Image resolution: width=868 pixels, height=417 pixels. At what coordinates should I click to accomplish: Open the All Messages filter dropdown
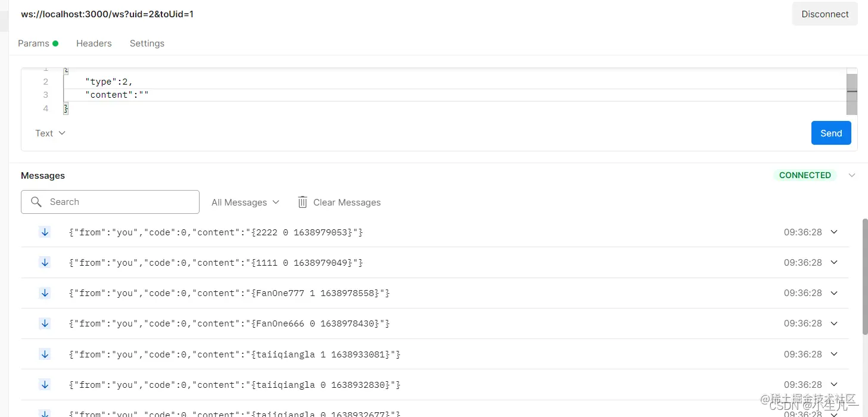click(x=245, y=203)
